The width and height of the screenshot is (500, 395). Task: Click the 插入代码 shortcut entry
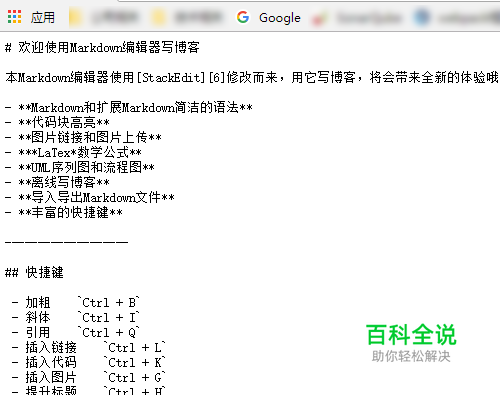(51, 363)
